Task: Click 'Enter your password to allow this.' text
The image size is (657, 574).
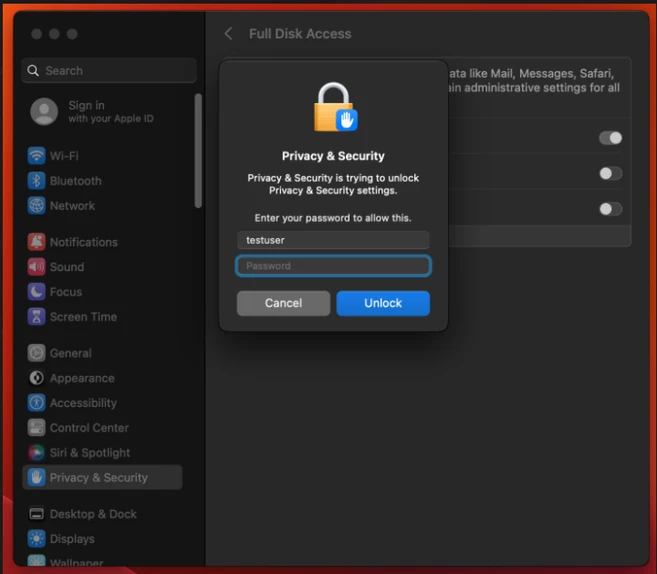Action: [x=333, y=218]
